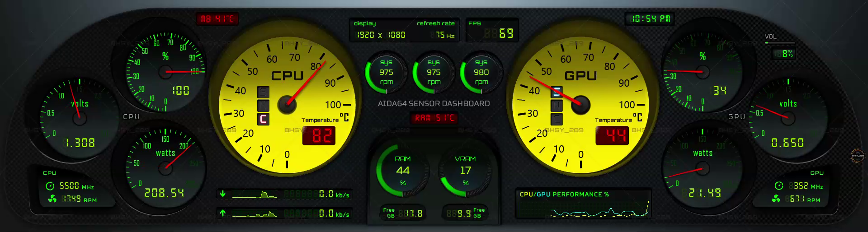The height and width of the screenshot is (232, 868).
Task: Click the GPU clock icon beside 352 MHz
Action: click(x=778, y=186)
